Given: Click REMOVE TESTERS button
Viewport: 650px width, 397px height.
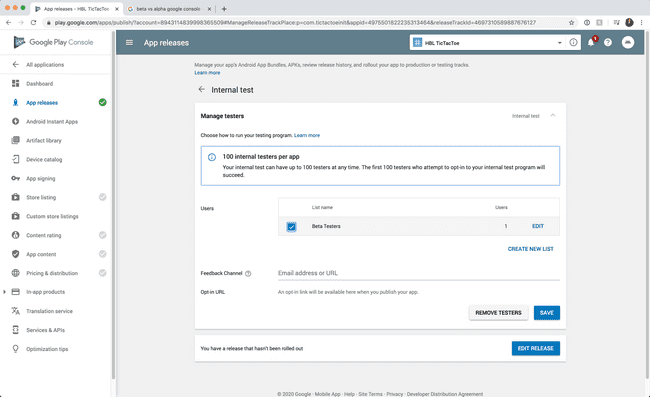Looking at the screenshot, I should tap(498, 312).
